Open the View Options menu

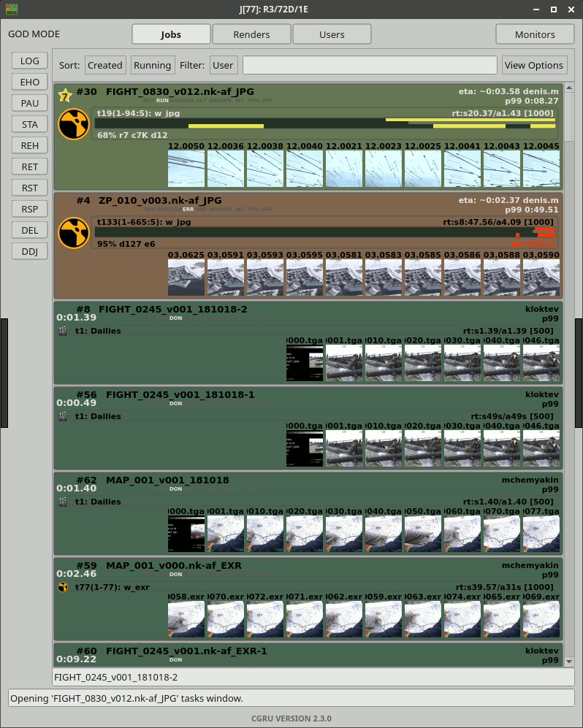(534, 65)
